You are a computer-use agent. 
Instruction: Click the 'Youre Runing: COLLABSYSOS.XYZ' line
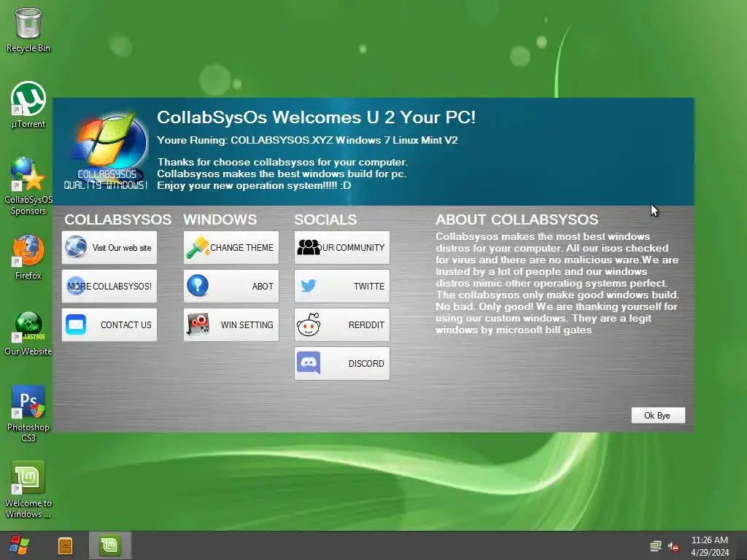tap(307, 140)
